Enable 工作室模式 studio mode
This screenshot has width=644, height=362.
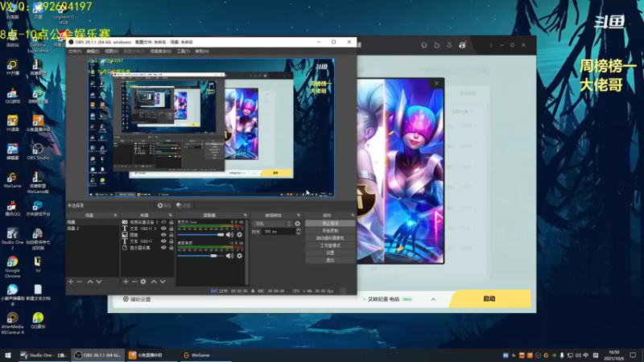tap(330, 245)
